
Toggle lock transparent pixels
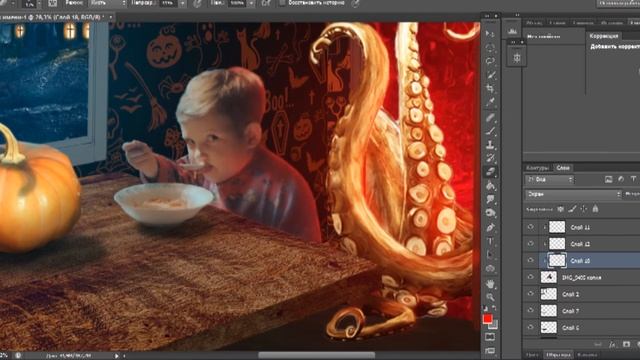pyautogui.click(x=561, y=209)
